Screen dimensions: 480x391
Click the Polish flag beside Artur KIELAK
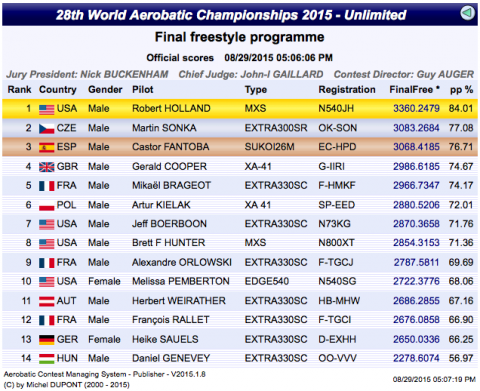point(46,206)
